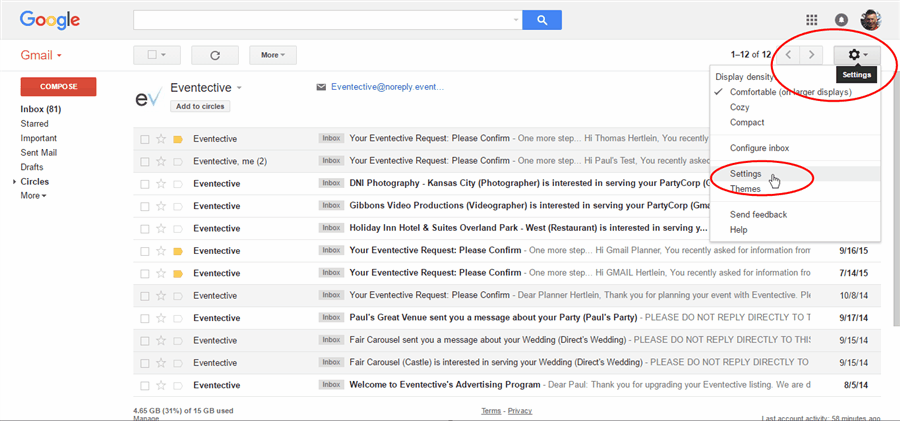900x421 pixels.
Task: Star the Holiday Inn Hotel message
Action: click(161, 228)
